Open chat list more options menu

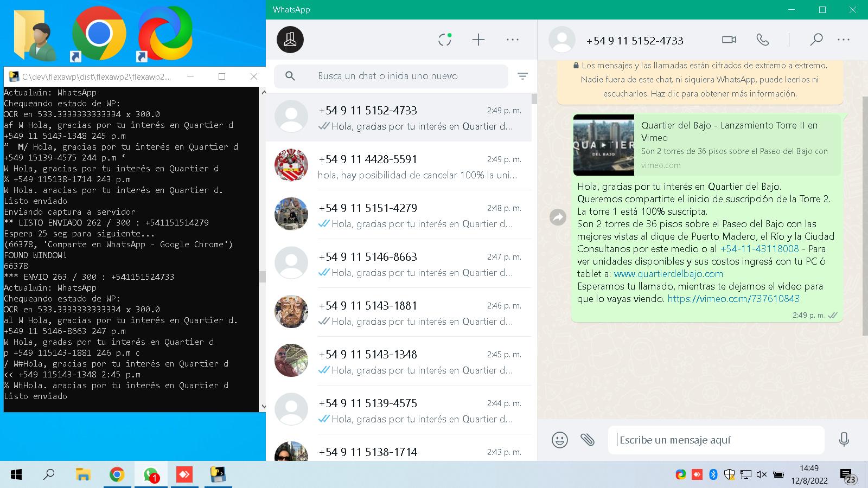(x=513, y=40)
